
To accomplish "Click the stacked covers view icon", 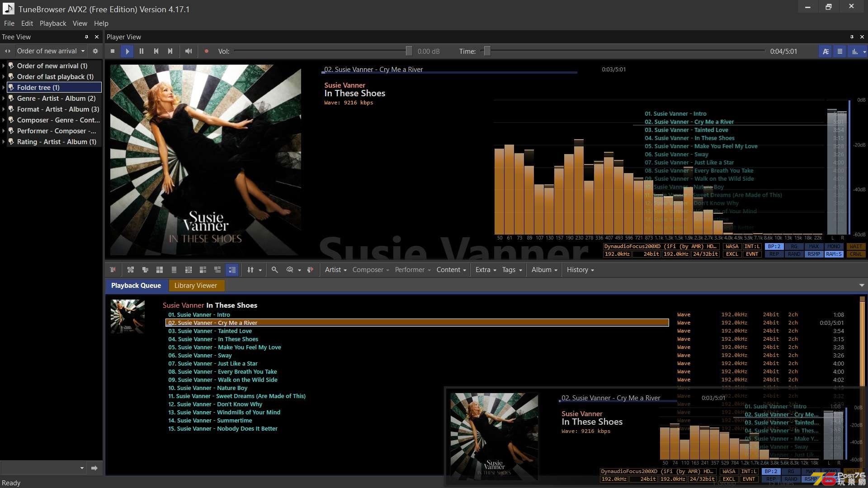I will 145,270.
